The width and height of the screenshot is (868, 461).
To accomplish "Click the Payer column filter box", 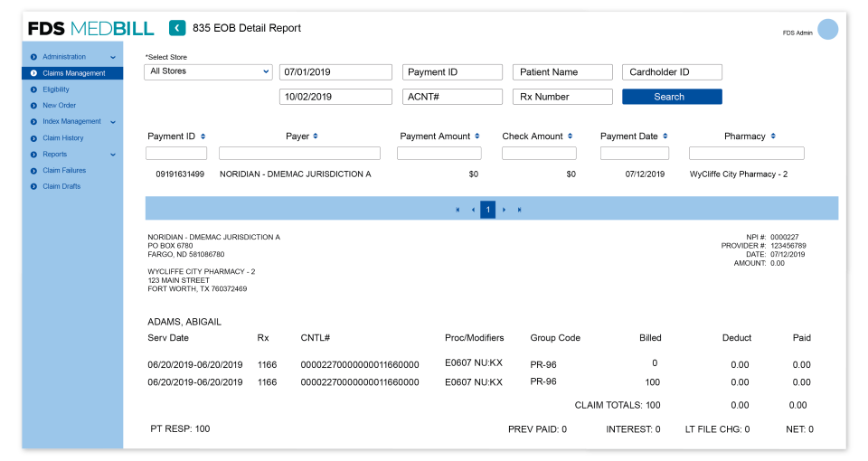I will click(299, 154).
